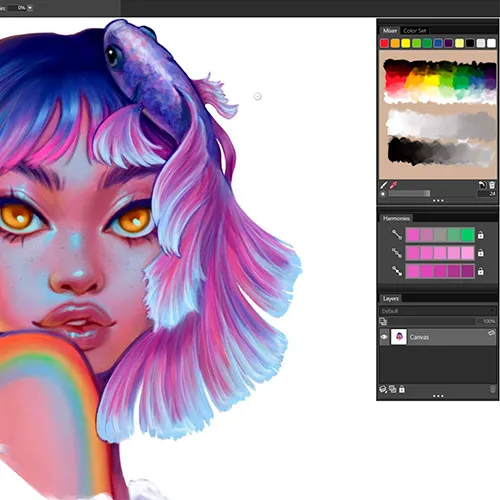Pick the pale yellow mixer swatch
The image size is (500, 500).
point(459,43)
